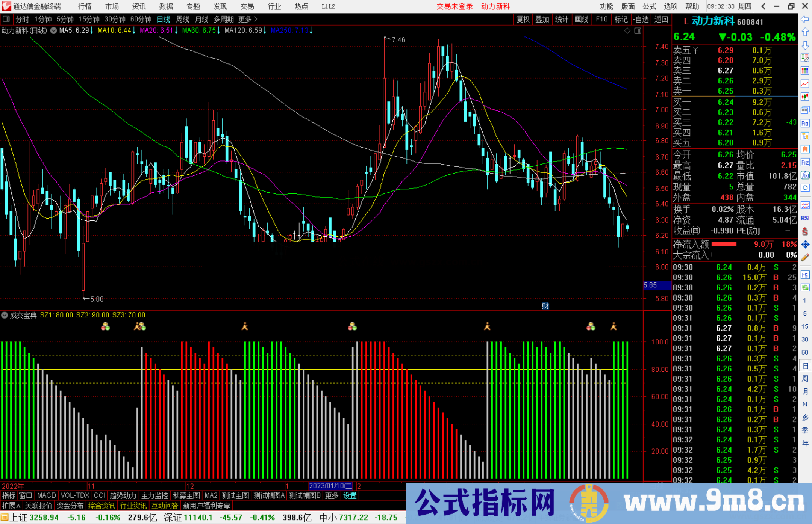
Task: Expand the 更多 period options dropdown
Action: pos(244,19)
